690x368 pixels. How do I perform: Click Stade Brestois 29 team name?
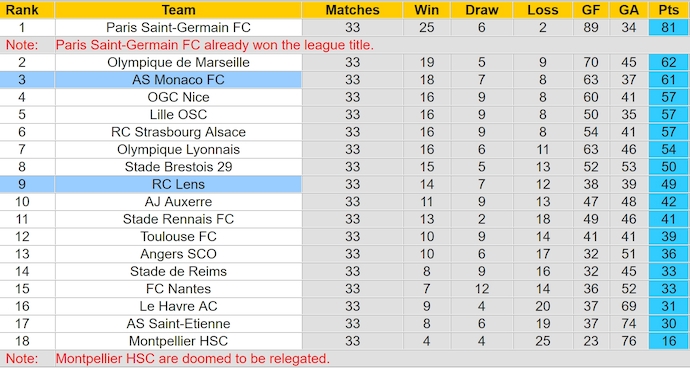[x=178, y=167]
